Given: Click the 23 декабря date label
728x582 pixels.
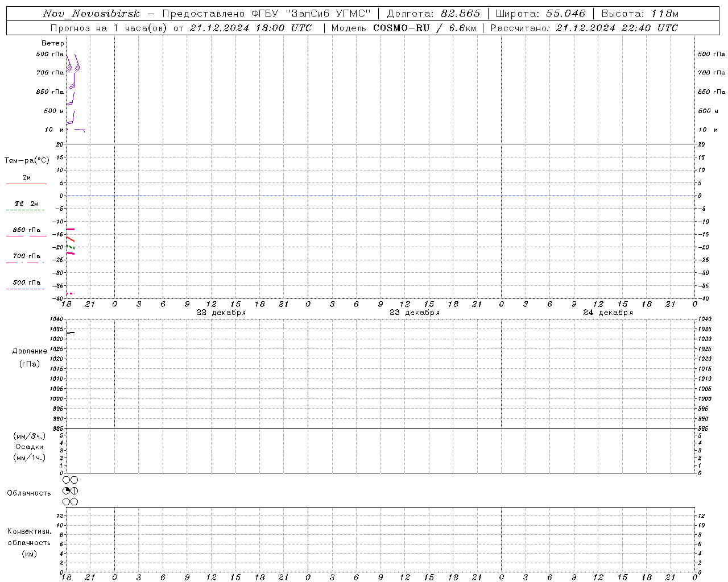Looking at the screenshot, I should coord(415,313).
